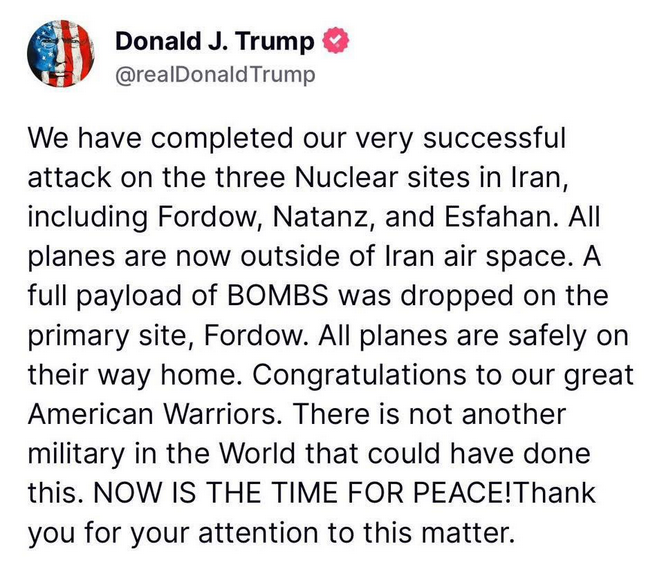Click the red verified checkmark badge
The width and height of the screenshot is (651, 570).
pyautogui.click(x=340, y=41)
